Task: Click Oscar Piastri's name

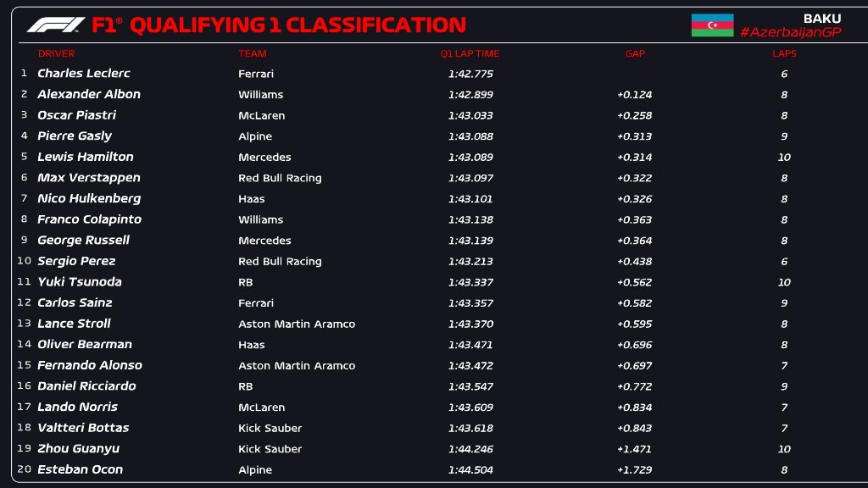Action: pos(76,115)
